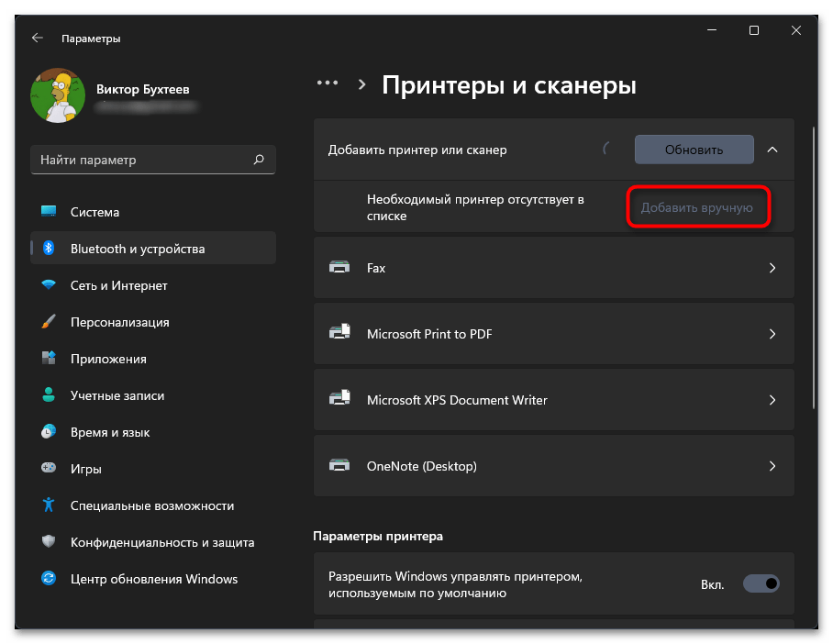
Task: Open the user profile avatar picture
Action: 58,95
